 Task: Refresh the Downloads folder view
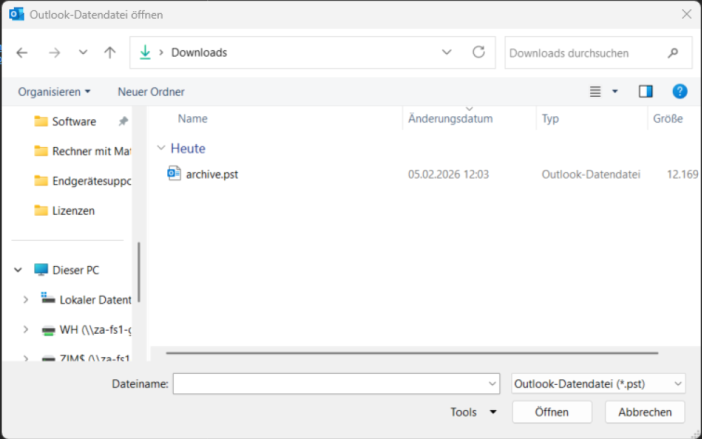pyautogui.click(x=478, y=52)
